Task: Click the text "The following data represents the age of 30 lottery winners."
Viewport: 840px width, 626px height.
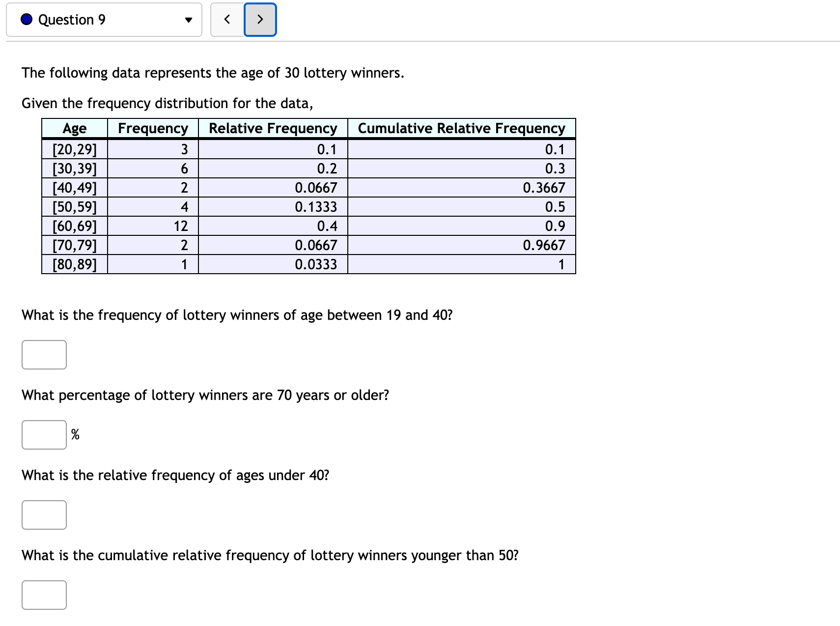Action: coord(213,73)
